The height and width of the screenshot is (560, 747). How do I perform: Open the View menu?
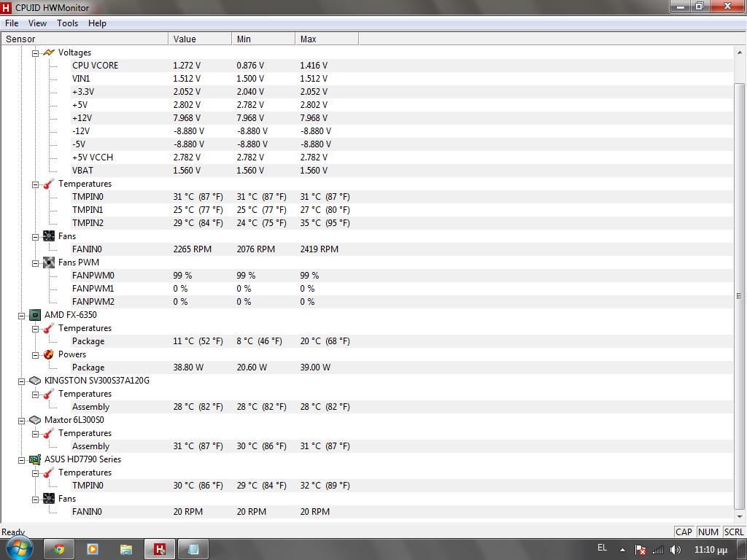[x=37, y=23]
